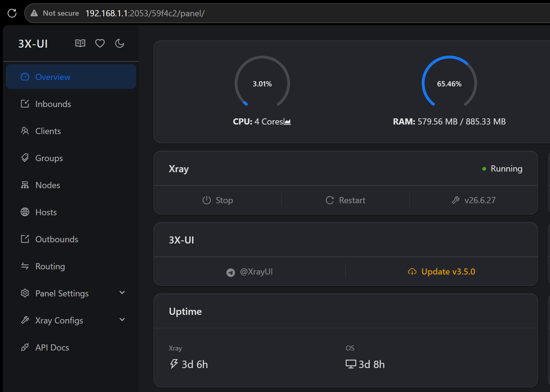Click the 3X-UI sidebar logo text
Viewport: 550px width, 392px height.
pos(33,44)
